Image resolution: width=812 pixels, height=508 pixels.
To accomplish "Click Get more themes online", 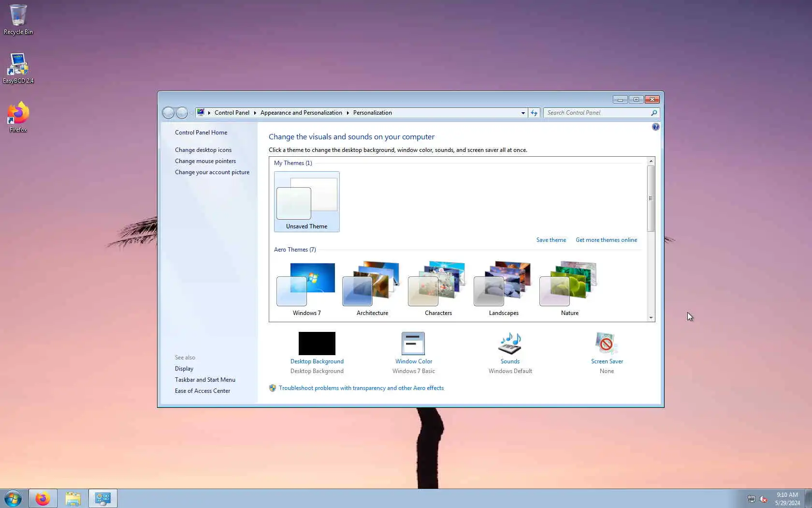I will [606, 240].
